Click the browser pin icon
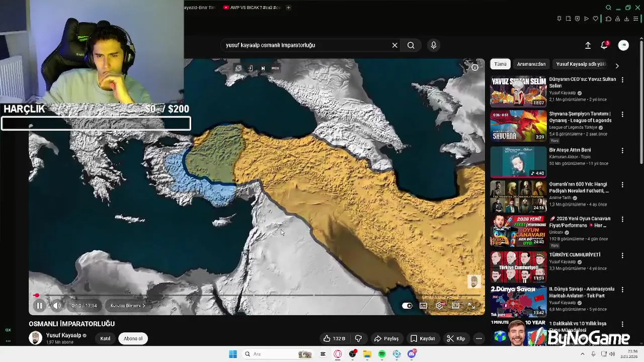644x362 pixels. click(559, 19)
